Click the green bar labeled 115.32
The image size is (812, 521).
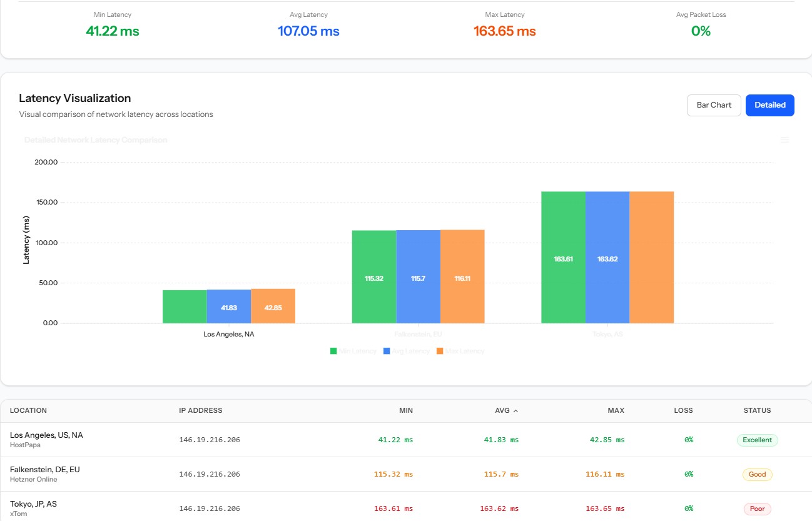pos(374,277)
